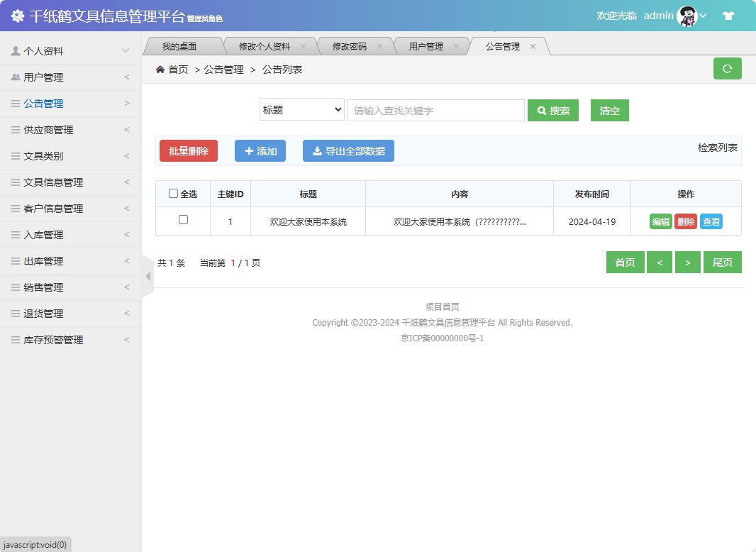Open the 标题 search field dropdown
Image resolution: width=756 pixels, height=552 pixels.
click(x=301, y=110)
